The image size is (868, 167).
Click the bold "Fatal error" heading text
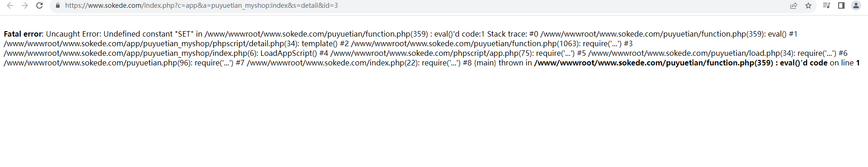pyautogui.click(x=23, y=34)
